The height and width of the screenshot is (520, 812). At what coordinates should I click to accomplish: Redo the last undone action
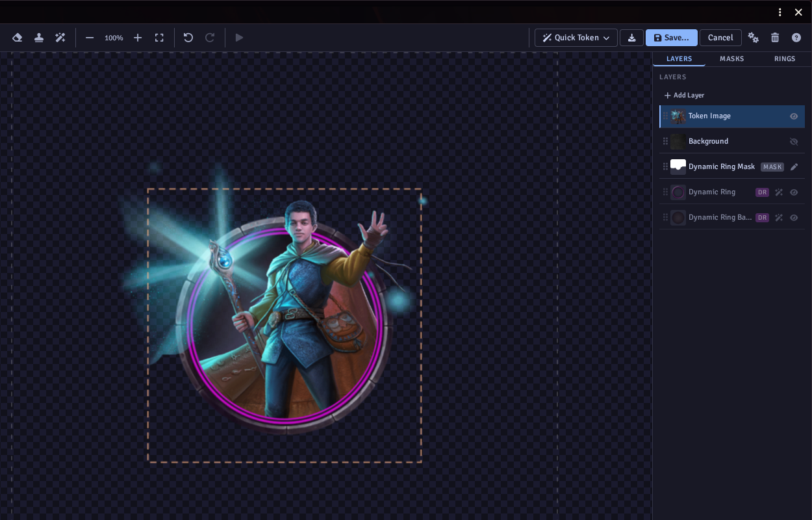point(210,38)
